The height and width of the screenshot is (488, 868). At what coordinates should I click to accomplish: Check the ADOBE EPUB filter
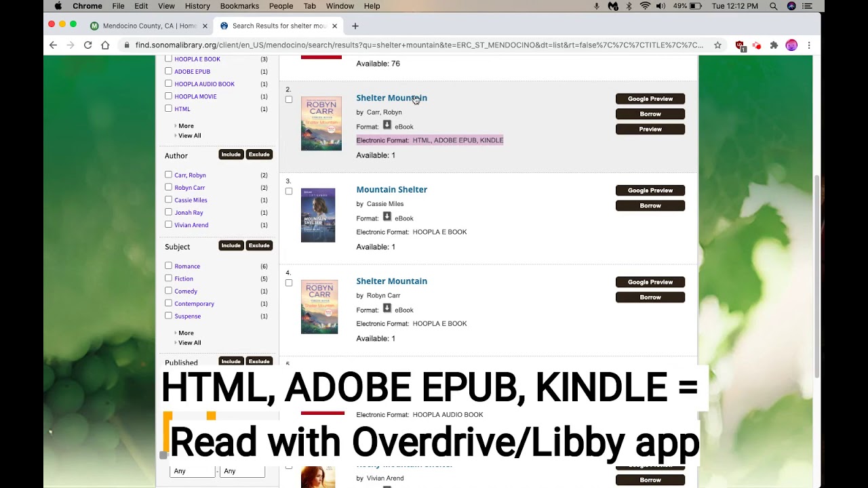(168, 71)
